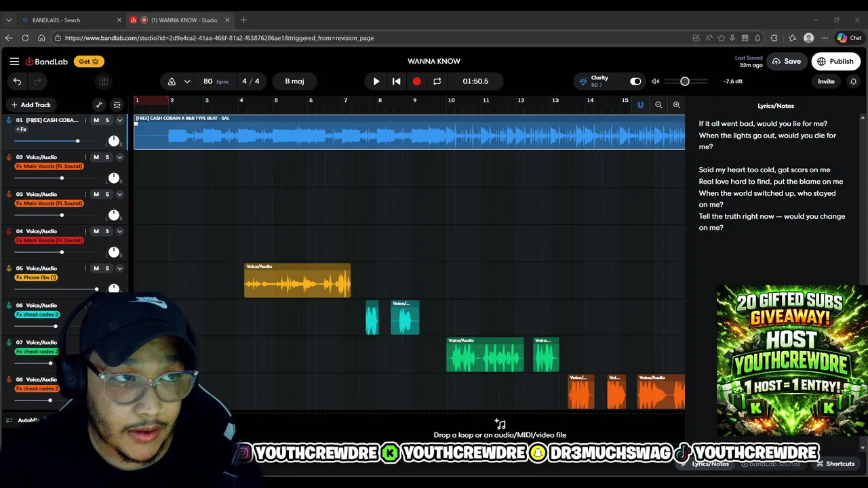Expand track 03 options chevron
Viewport: 868px width, 488px height.
coord(119,195)
